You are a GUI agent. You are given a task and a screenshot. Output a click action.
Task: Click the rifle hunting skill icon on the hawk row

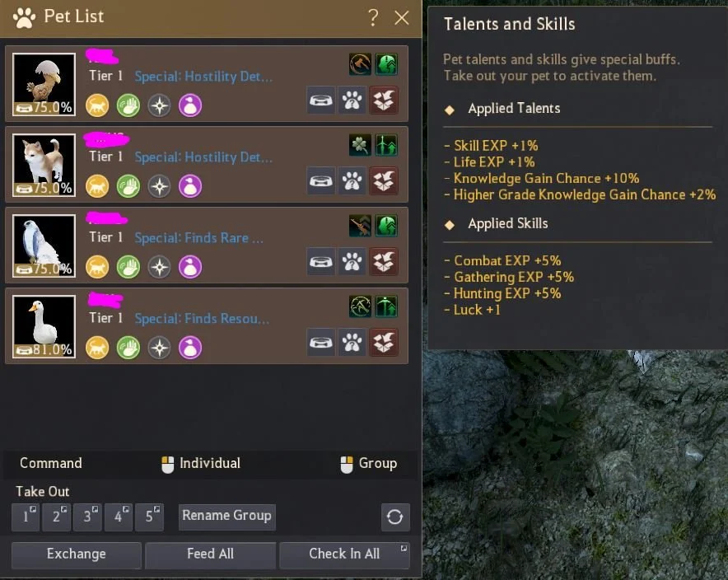360,226
